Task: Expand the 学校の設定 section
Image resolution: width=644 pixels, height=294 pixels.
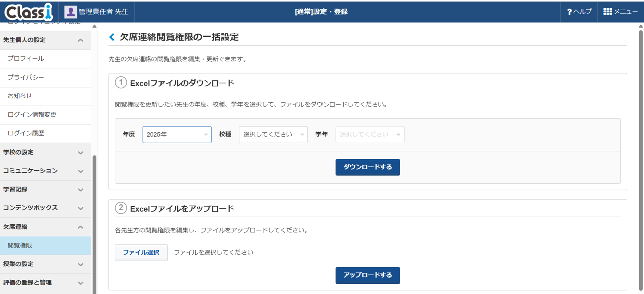Action: click(x=45, y=152)
